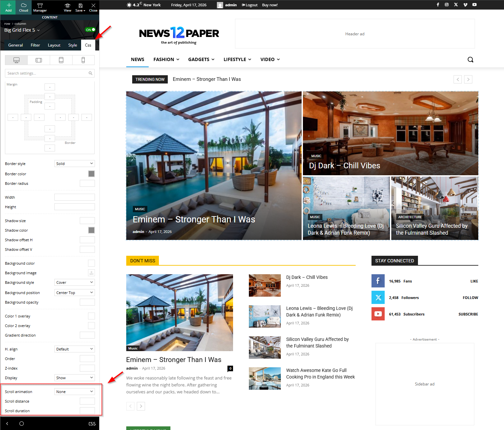Click the Logout link

tap(250, 5)
